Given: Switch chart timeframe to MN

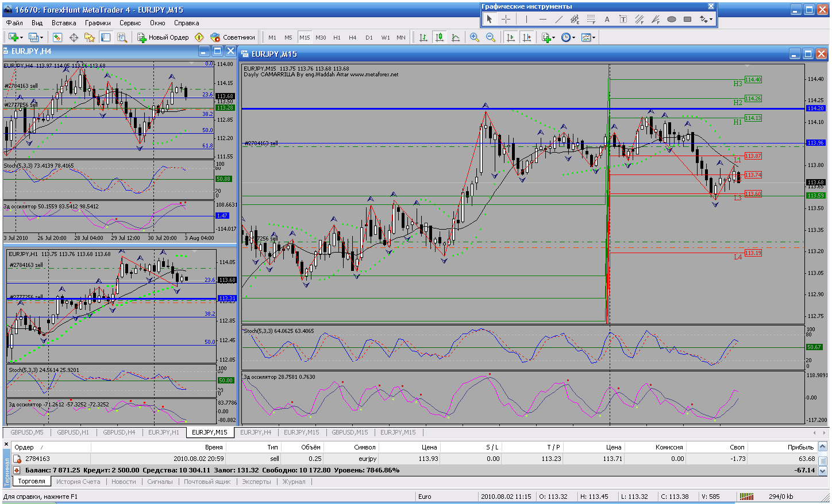Looking at the screenshot, I should click(x=401, y=37).
